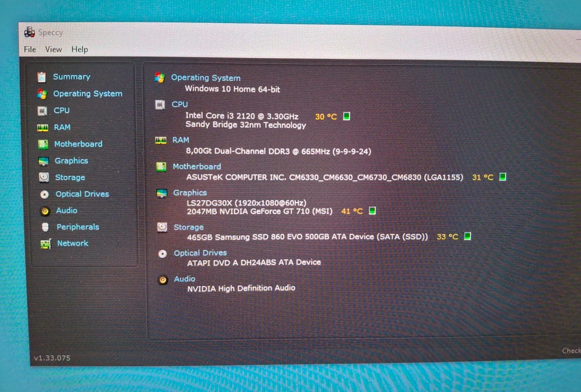Click the Summary clipboard icon in sidebar
The image size is (581, 392).
click(x=42, y=77)
